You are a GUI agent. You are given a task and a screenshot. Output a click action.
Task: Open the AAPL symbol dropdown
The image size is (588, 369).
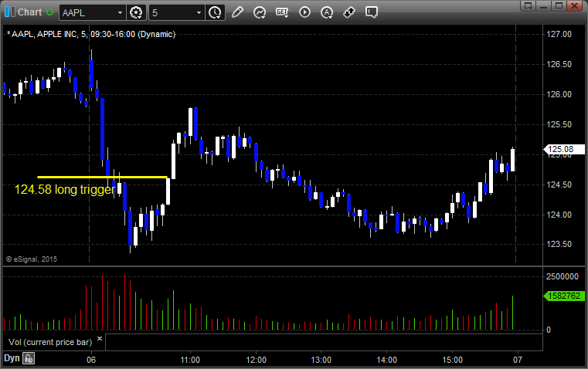(x=120, y=12)
